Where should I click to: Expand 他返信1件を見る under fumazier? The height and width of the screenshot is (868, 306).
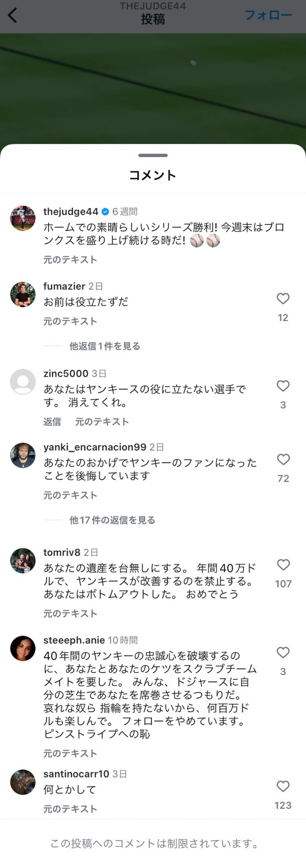(x=105, y=346)
